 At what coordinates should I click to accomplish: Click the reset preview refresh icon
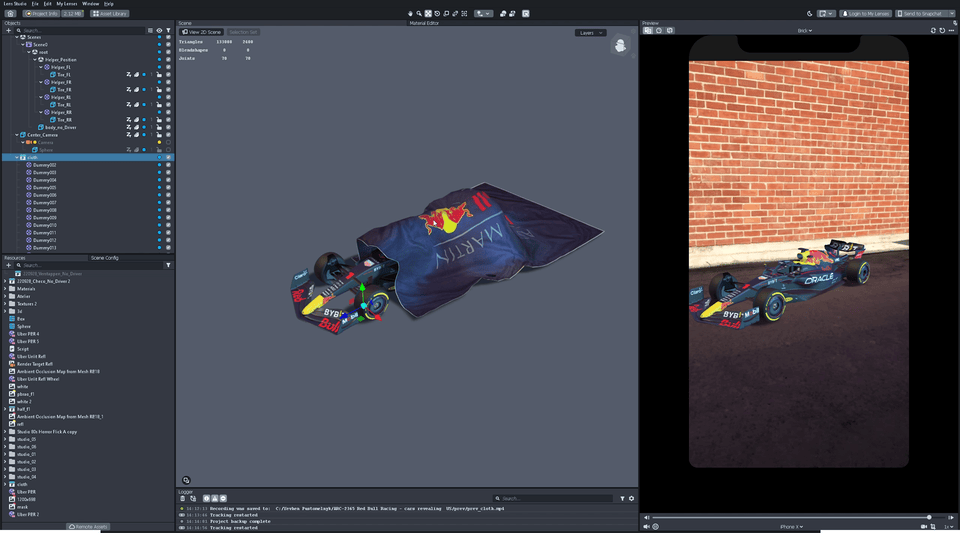coord(942,30)
